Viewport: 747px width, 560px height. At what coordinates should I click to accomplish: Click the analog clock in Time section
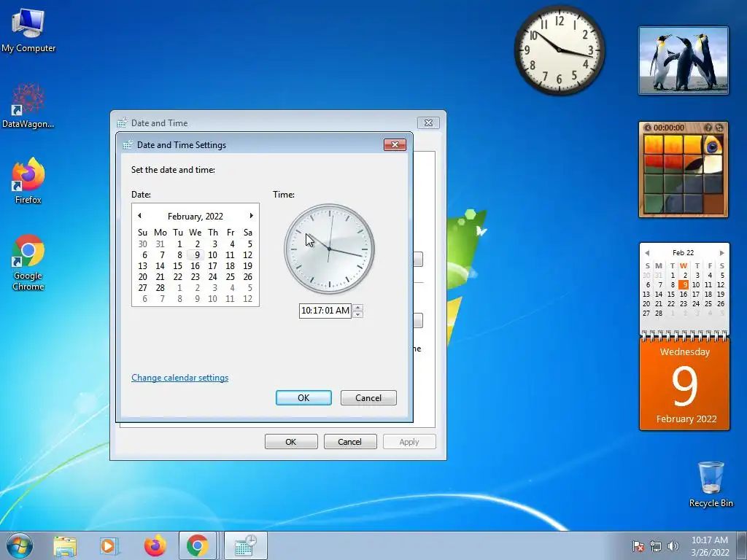point(329,249)
